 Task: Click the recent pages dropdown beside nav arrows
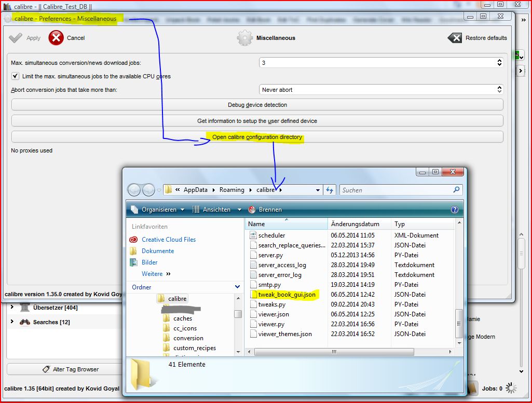pos(159,190)
